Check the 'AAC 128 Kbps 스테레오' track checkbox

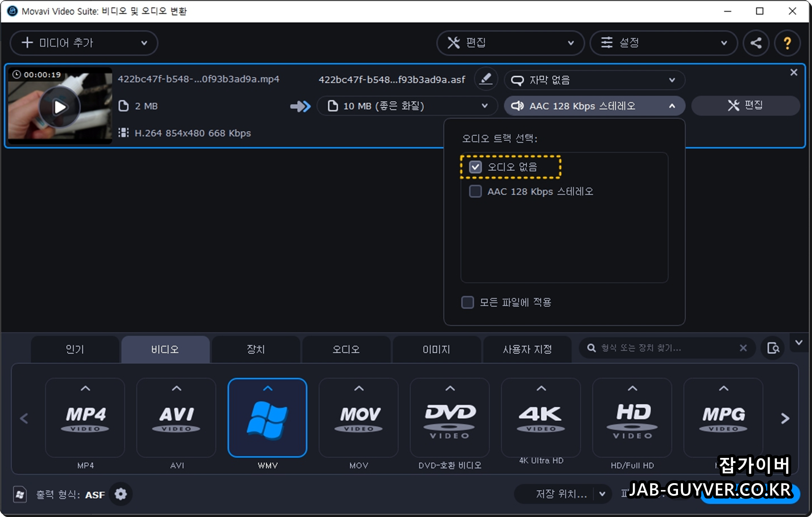[475, 191]
